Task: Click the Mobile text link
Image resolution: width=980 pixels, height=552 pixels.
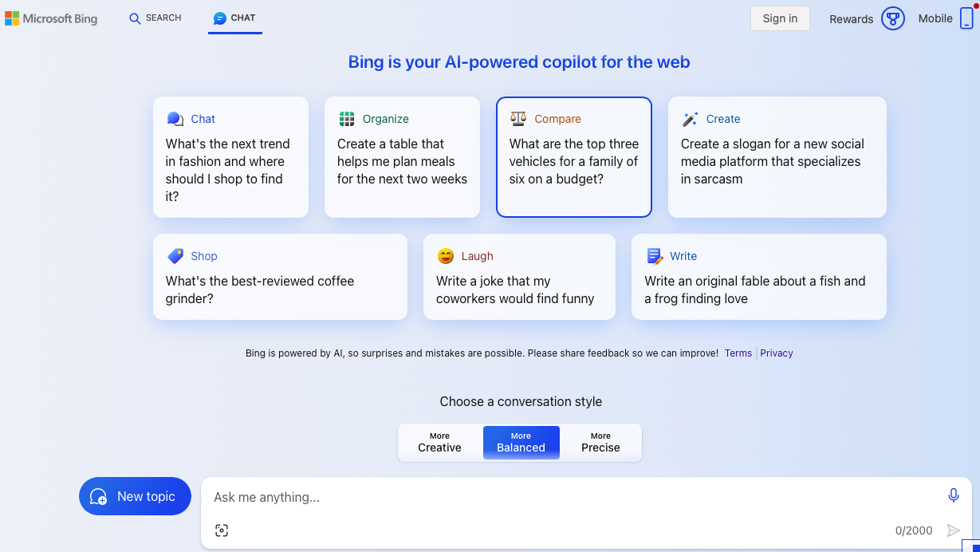Action: click(935, 18)
